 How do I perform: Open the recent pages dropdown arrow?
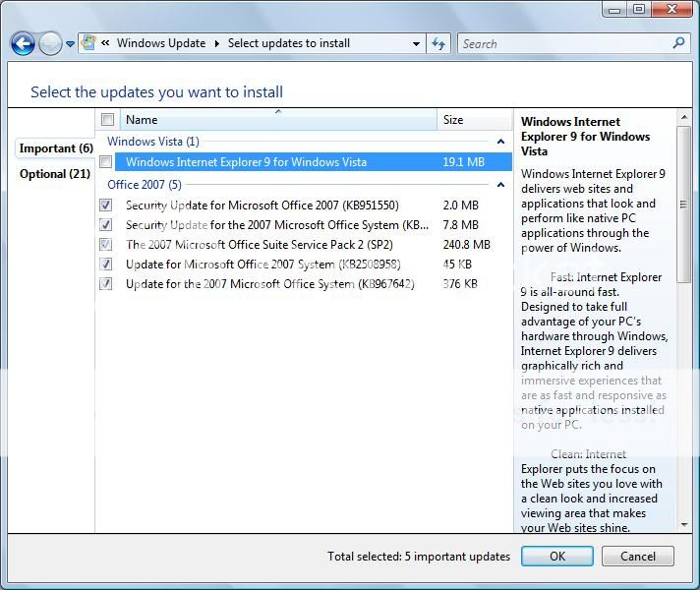[71, 44]
